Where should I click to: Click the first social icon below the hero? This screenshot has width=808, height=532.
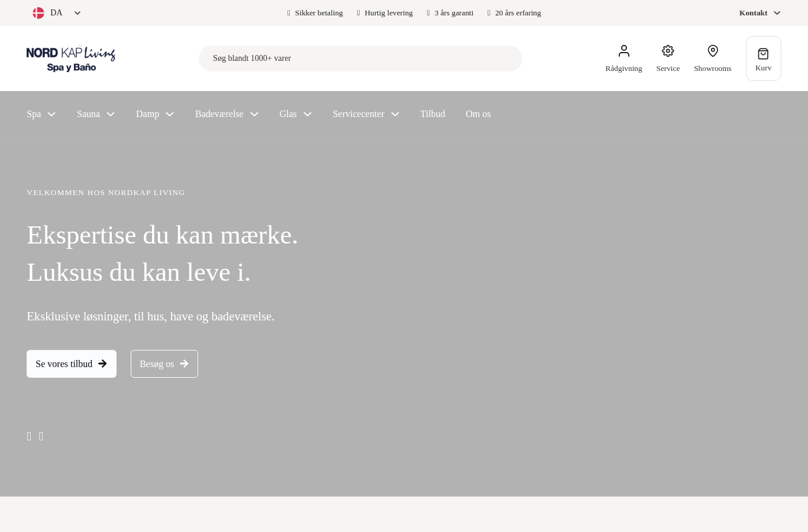(29, 436)
